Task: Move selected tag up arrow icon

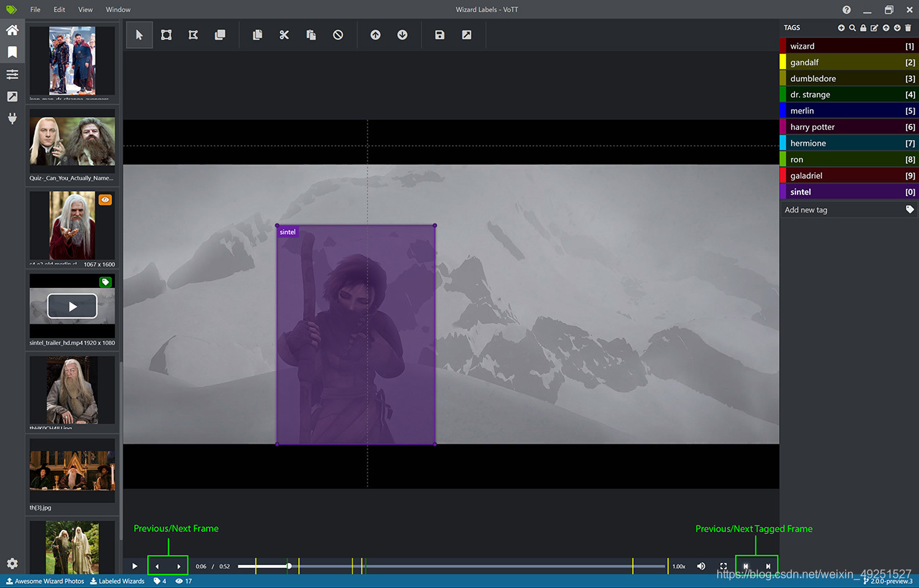Action: tap(886, 28)
